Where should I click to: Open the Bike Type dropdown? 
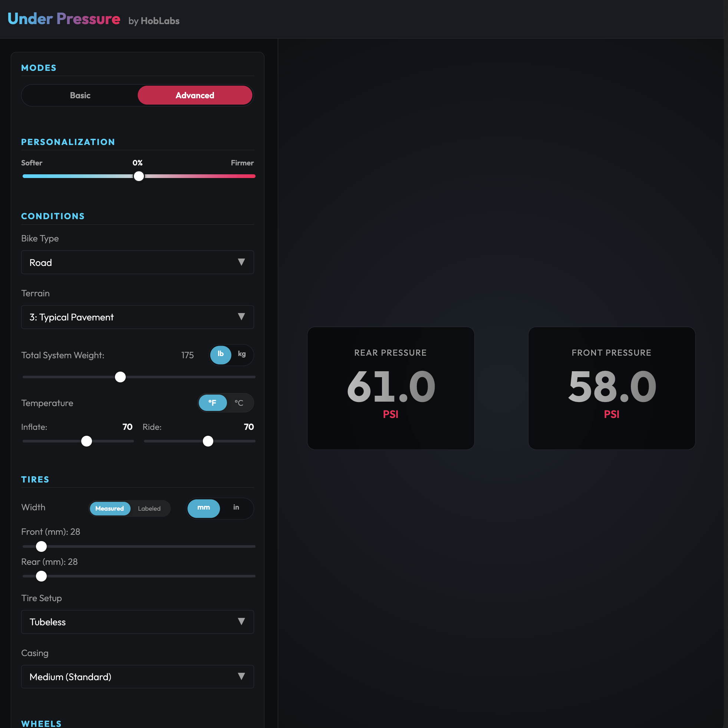(137, 262)
